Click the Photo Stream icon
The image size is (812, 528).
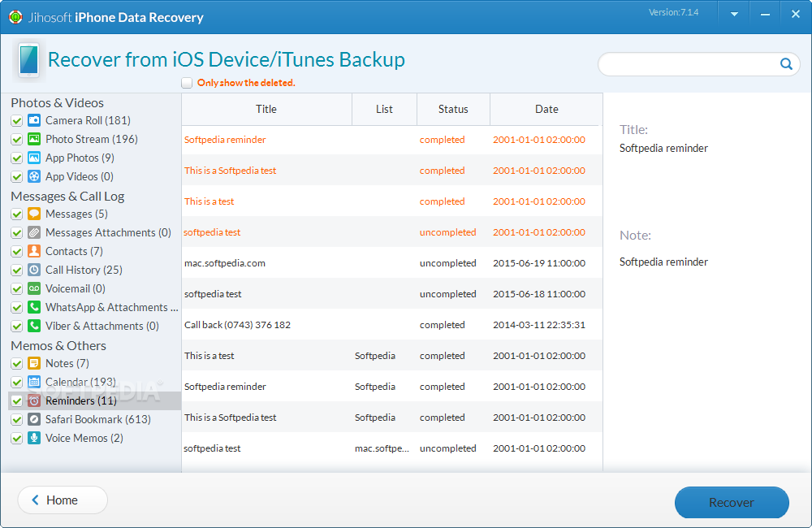tap(34, 140)
